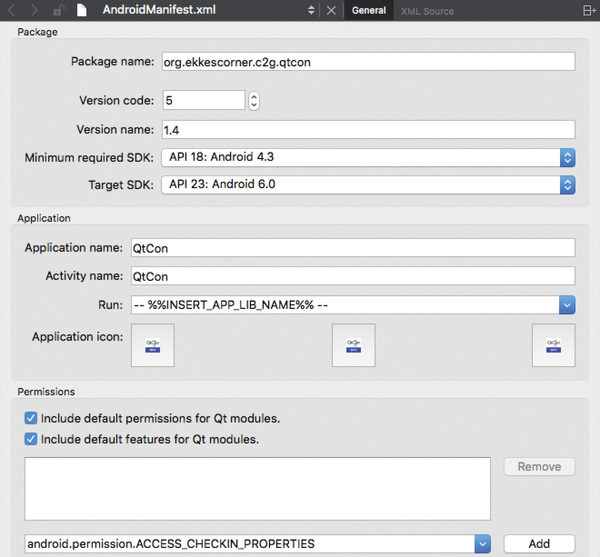This screenshot has width=600, height=557.
Task: Click the split editor icon
Action: tap(588, 11)
